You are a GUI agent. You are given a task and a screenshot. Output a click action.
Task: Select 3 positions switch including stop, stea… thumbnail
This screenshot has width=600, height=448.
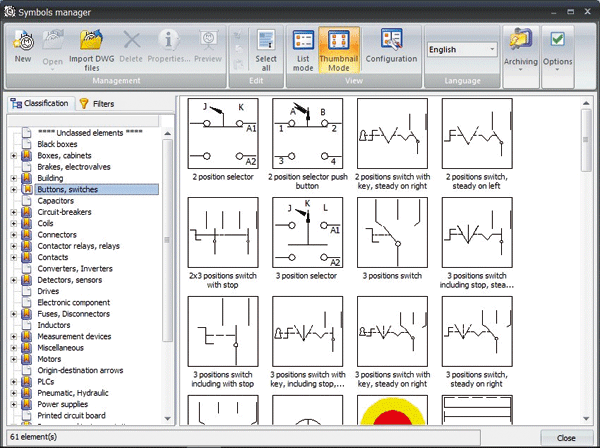pos(477,233)
